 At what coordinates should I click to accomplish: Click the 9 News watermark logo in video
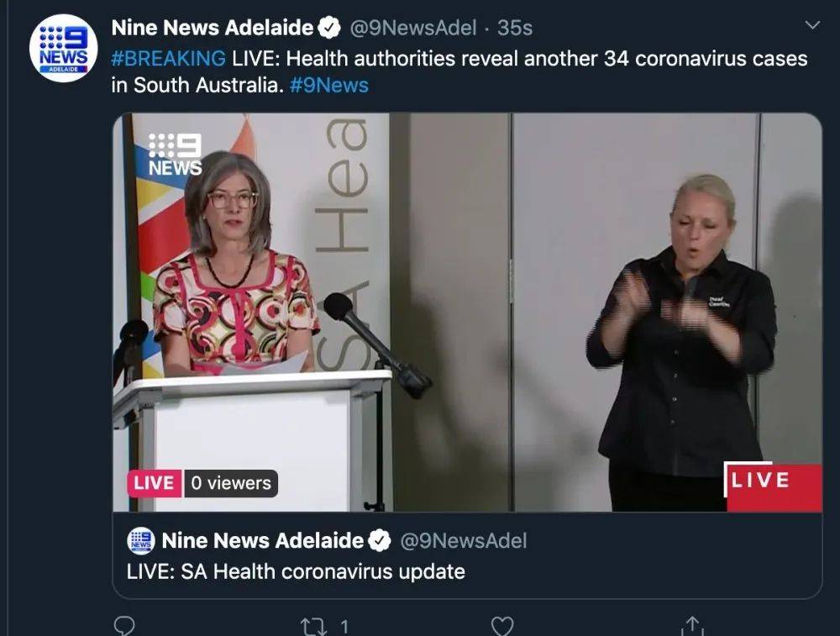(x=176, y=155)
